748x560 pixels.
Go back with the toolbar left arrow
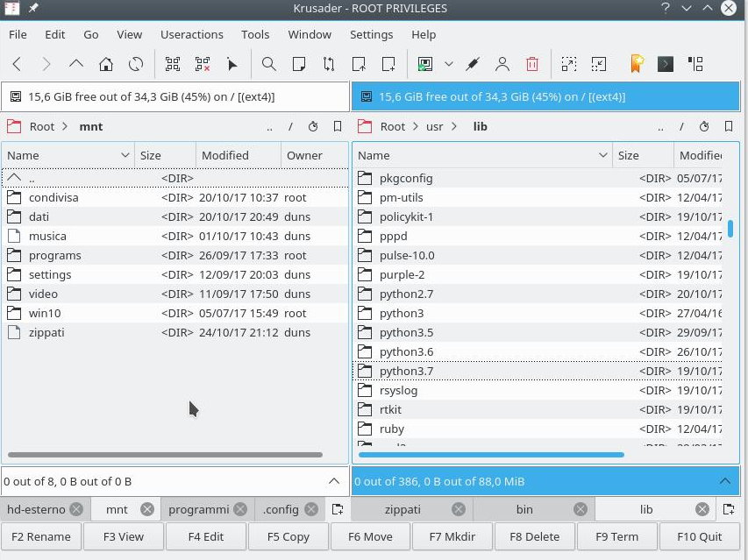click(18, 64)
